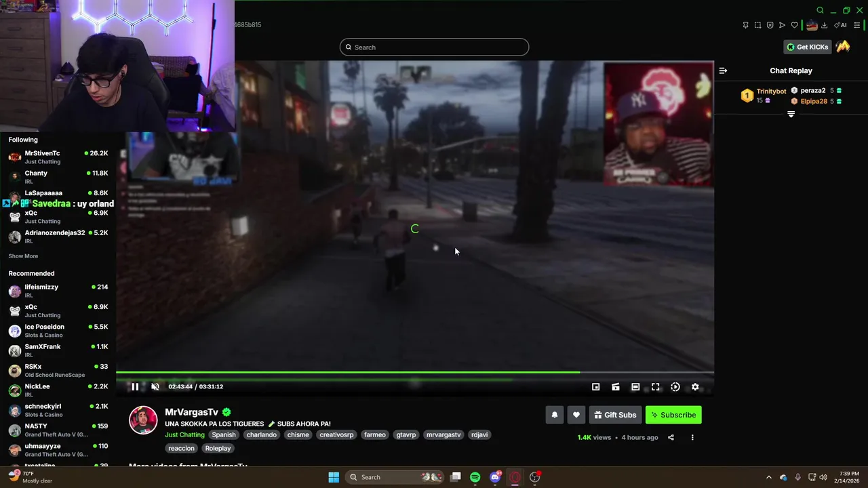Enter fullscreen from the player controls
This screenshot has height=488, width=868.
[x=655, y=387]
